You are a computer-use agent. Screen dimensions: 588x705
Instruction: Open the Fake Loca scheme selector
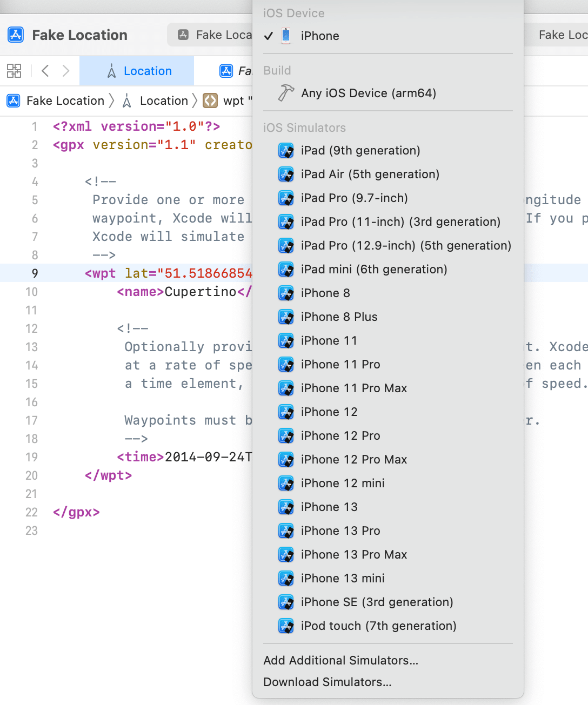click(210, 35)
